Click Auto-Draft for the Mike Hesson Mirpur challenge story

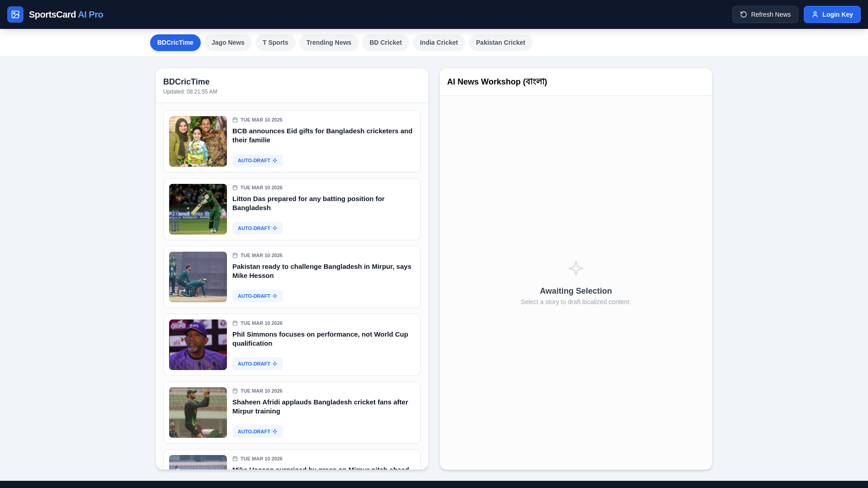(258, 296)
